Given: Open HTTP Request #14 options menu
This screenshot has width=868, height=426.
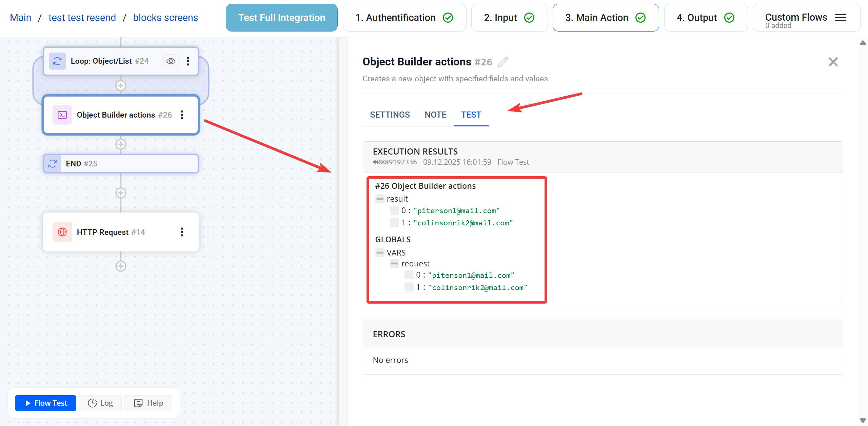Looking at the screenshot, I should coord(182,232).
